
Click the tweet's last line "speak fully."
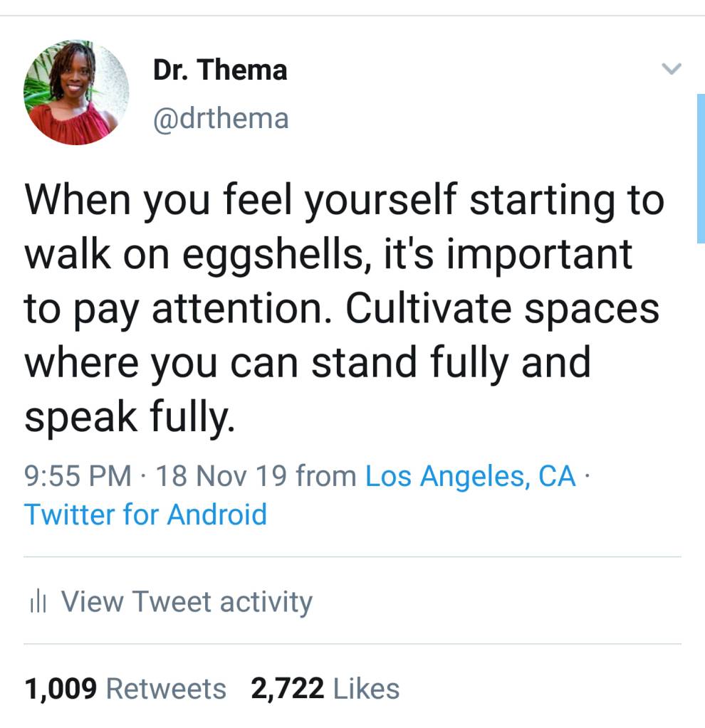(x=129, y=416)
